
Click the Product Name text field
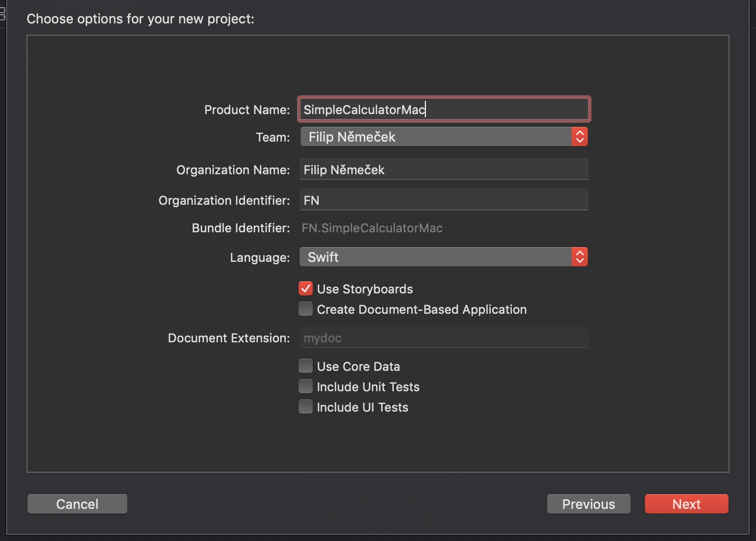pyautogui.click(x=443, y=109)
